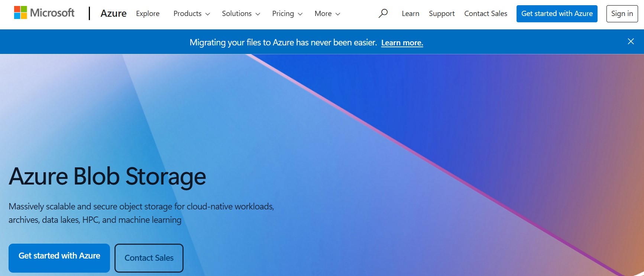Click header Get started with Azure button
The width and height of the screenshot is (644, 276).
(x=557, y=14)
